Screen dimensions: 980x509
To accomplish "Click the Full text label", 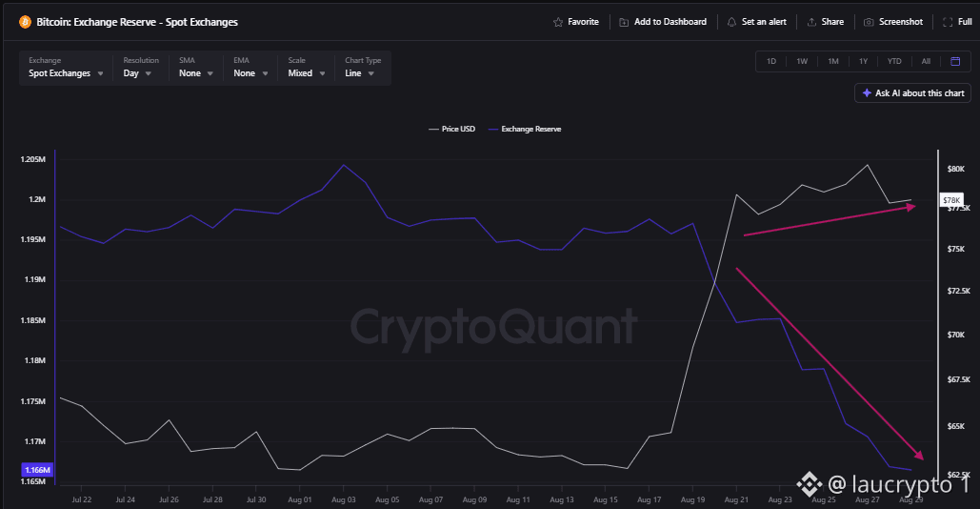I will (965, 22).
